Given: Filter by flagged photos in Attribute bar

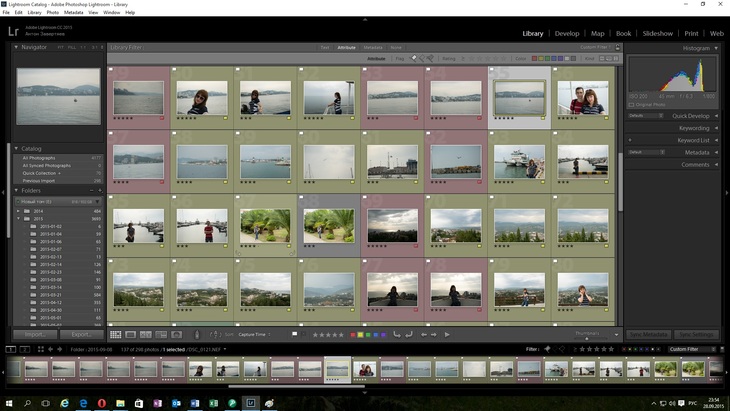Looking at the screenshot, I should [413, 59].
